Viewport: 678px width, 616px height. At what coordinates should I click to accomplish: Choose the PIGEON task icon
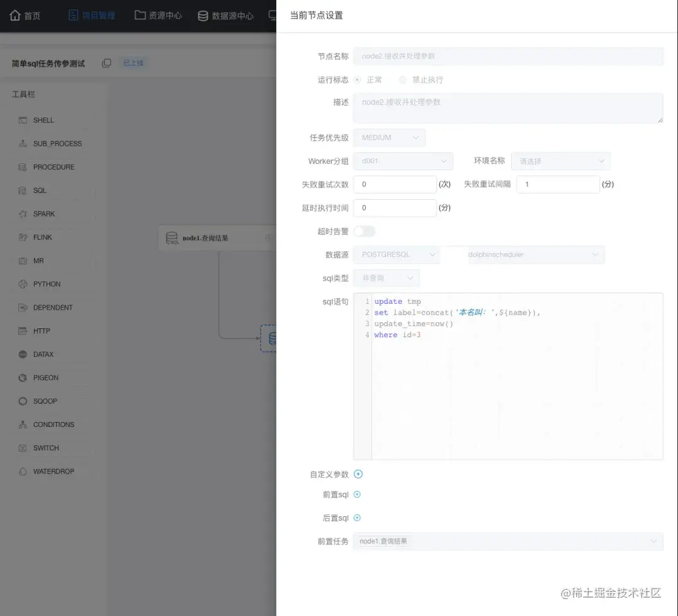point(23,377)
